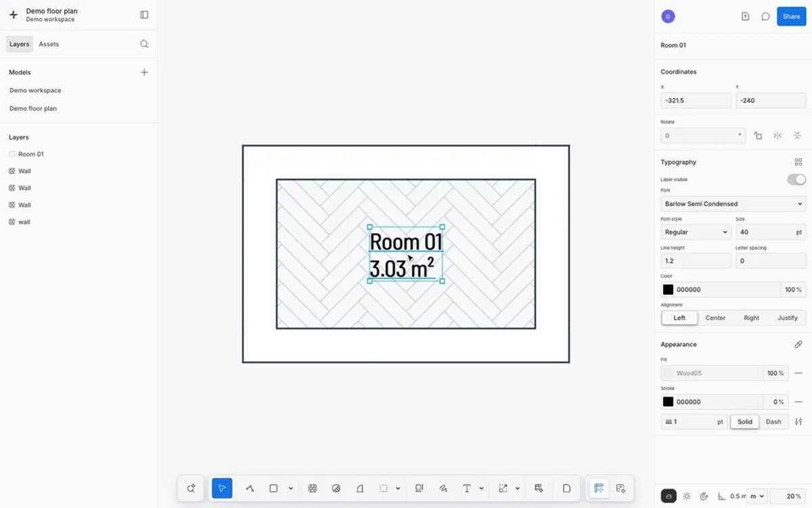The image size is (812, 508).
Task: Open Demo floor plan model
Action: click(x=33, y=108)
